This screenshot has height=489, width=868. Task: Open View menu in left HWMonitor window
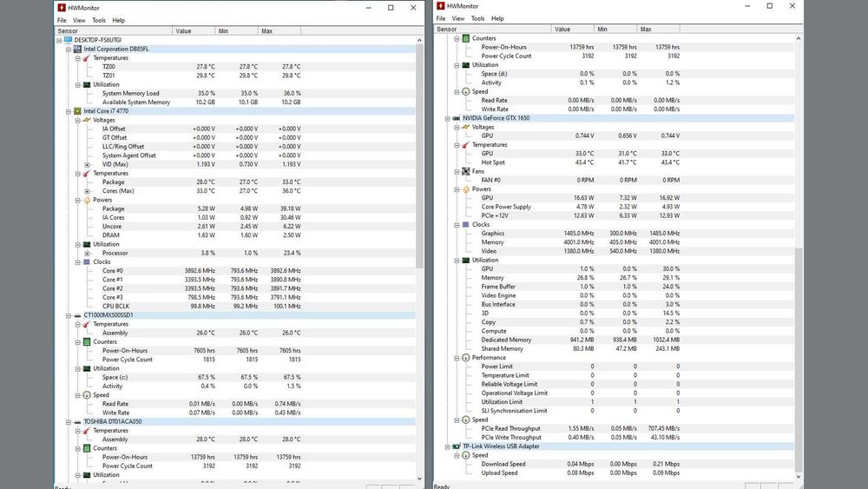pyautogui.click(x=79, y=20)
